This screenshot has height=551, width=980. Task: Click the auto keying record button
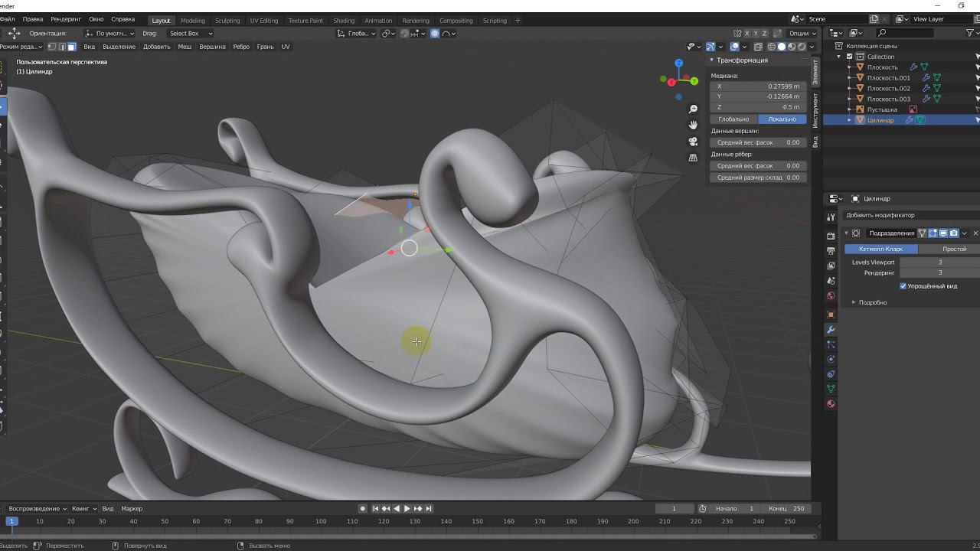[x=363, y=509]
